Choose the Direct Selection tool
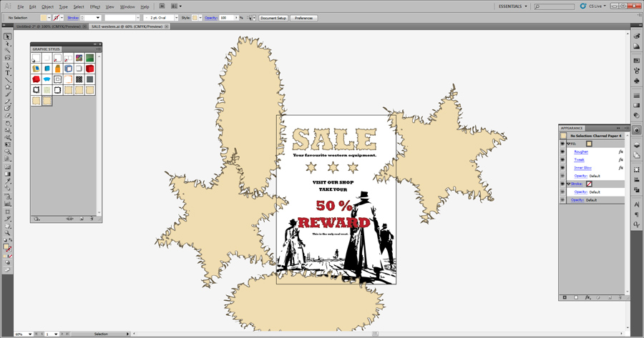 8,43
